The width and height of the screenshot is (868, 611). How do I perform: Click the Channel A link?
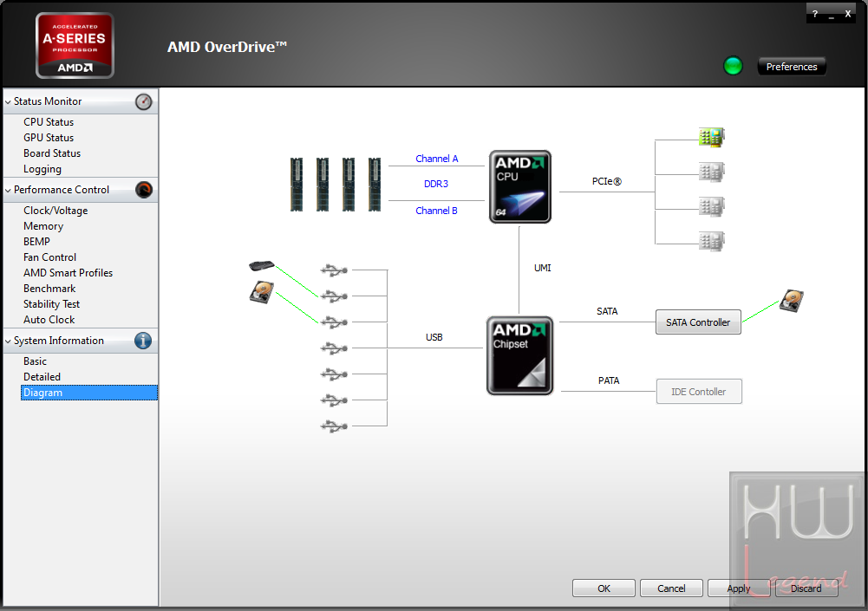click(437, 159)
